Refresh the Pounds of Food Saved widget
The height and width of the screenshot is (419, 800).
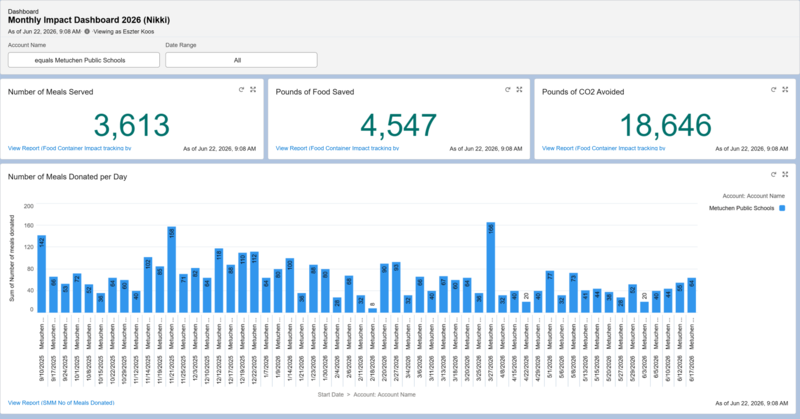508,90
